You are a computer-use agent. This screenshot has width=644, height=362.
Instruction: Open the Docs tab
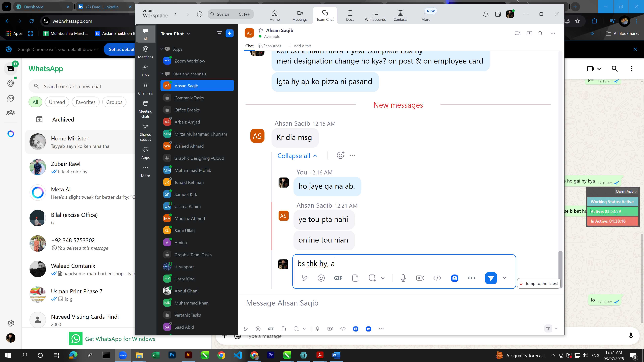pos(350,15)
